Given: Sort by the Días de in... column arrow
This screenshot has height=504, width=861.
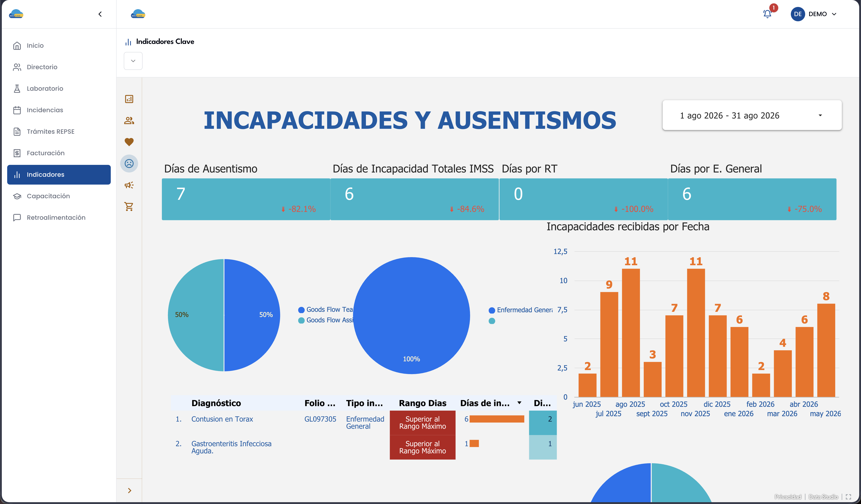Looking at the screenshot, I should (x=519, y=403).
